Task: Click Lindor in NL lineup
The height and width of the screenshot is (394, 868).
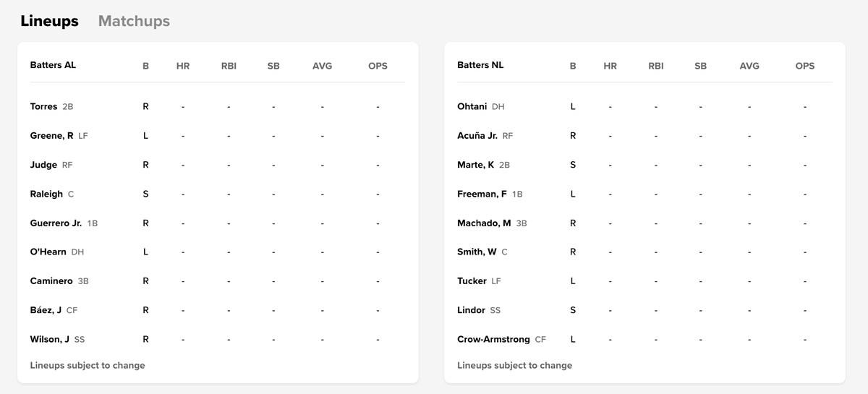Action: (471, 310)
